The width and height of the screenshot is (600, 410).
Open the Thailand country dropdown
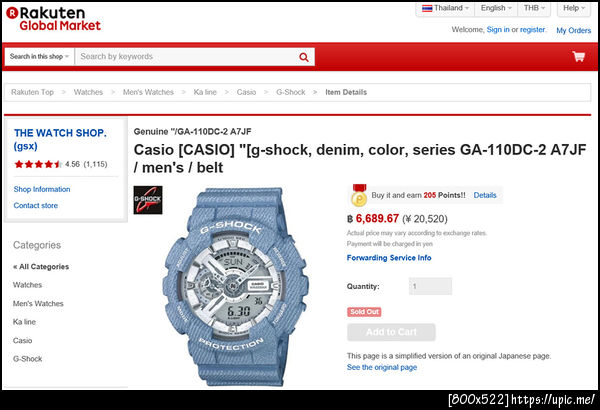pyautogui.click(x=445, y=8)
